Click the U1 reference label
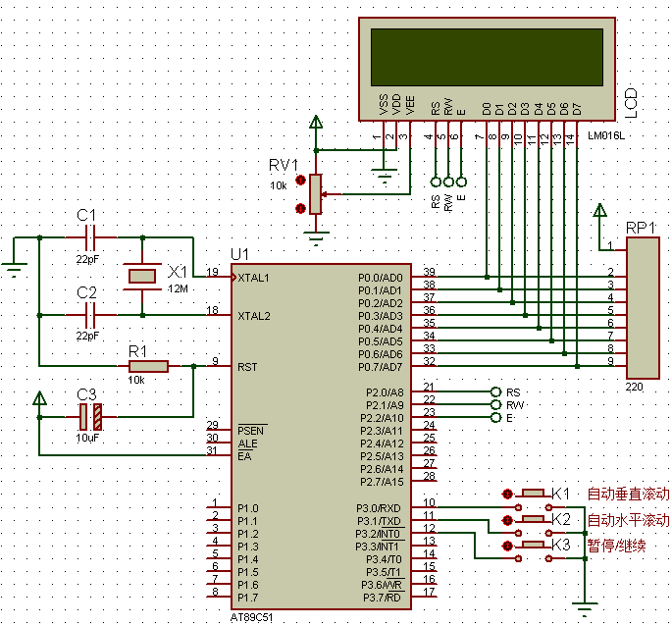This screenshot has height=626, width=672. (x=239, y=254)
